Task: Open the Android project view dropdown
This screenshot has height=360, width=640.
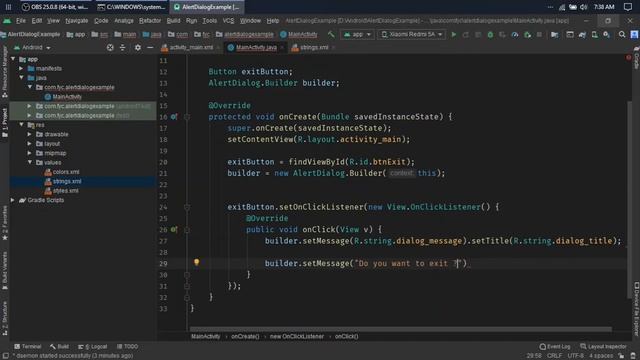Action: 32,47
